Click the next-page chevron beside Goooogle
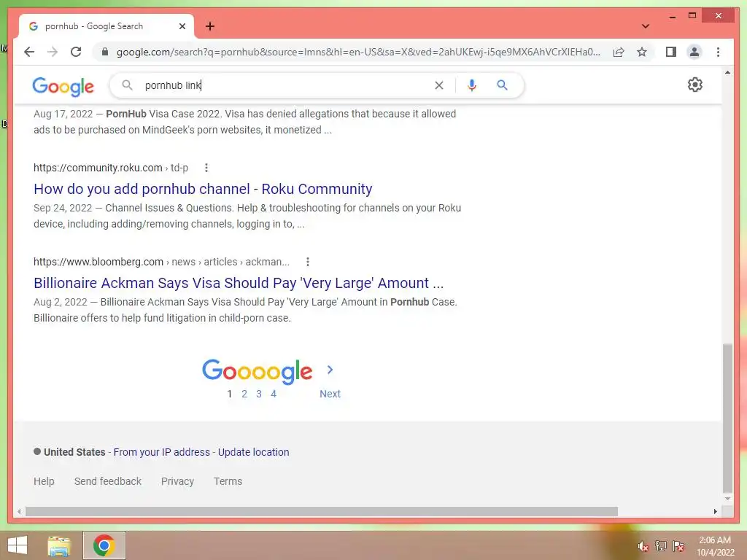 [x=330, y=370]
